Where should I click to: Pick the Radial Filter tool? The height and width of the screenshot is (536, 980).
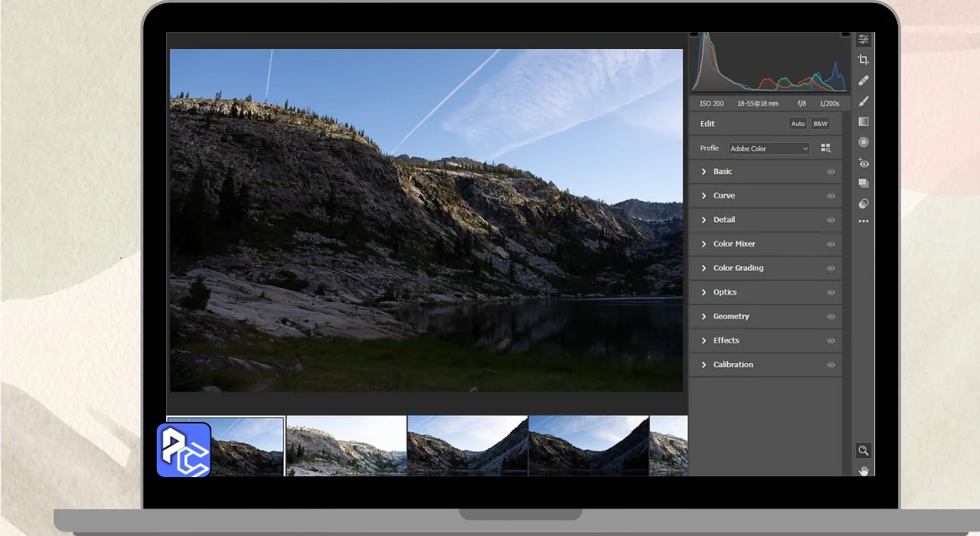[x=864, y=142]
